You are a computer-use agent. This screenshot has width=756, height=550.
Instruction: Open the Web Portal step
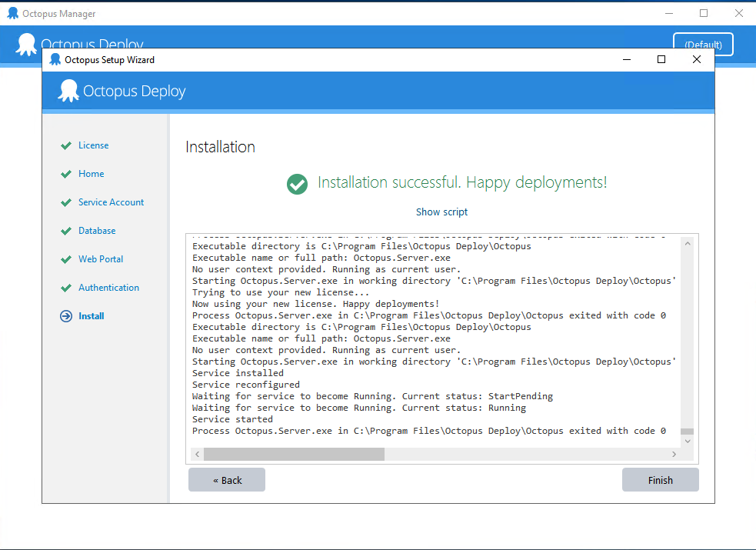[101, 259]
